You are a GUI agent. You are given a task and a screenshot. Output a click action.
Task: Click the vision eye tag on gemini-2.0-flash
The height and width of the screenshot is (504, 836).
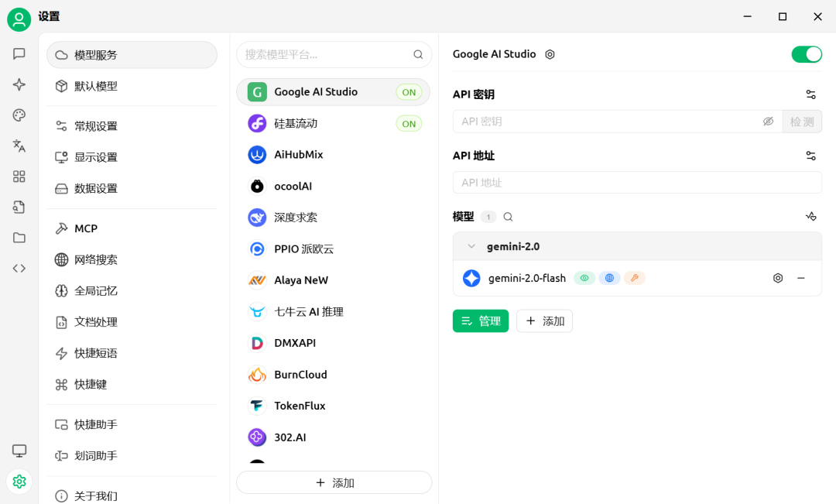(584, 278)
